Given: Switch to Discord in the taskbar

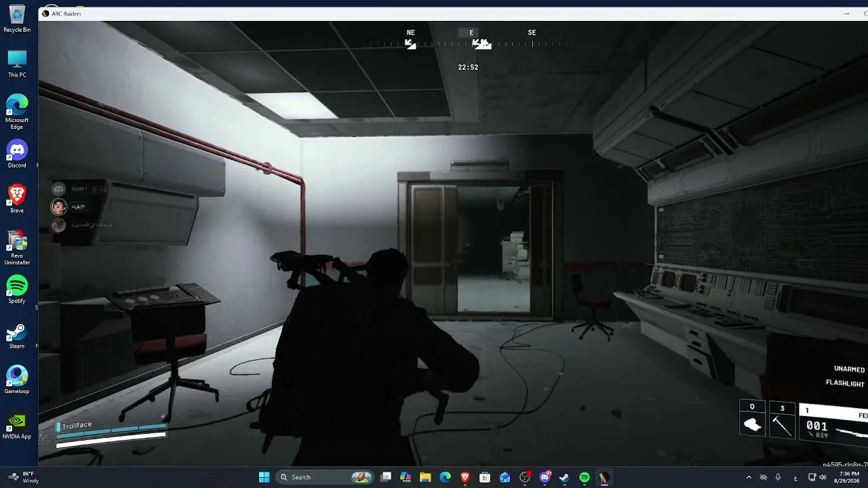Looking at the screenshot, I should 545,477.
